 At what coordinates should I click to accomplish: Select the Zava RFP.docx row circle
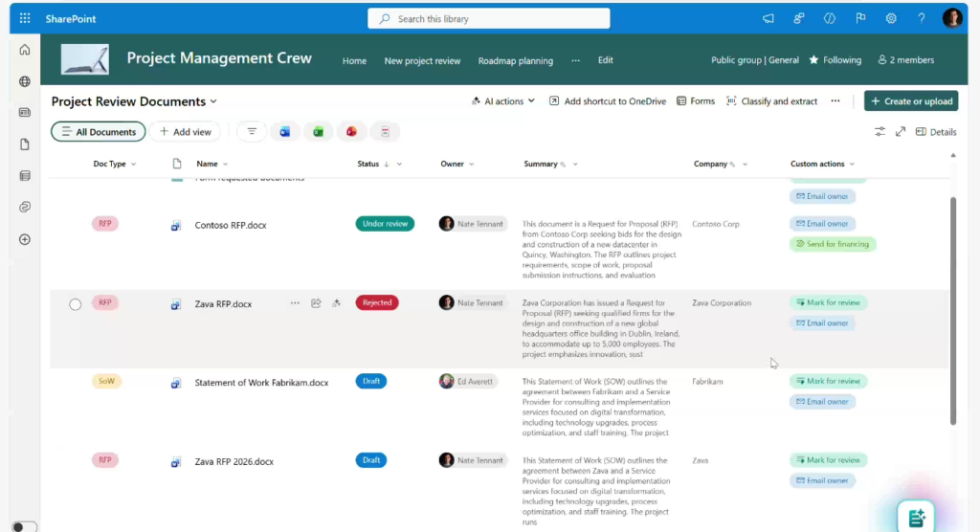coord(76,304)
